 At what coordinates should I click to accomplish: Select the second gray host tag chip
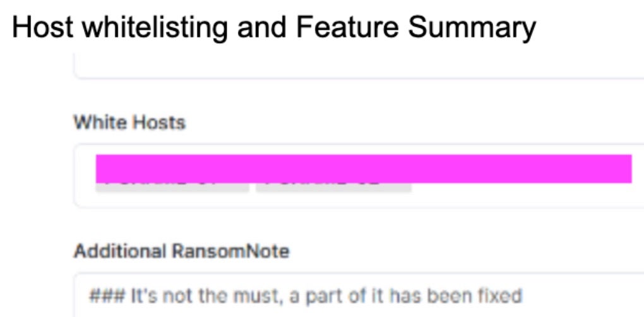coord(333,186)
